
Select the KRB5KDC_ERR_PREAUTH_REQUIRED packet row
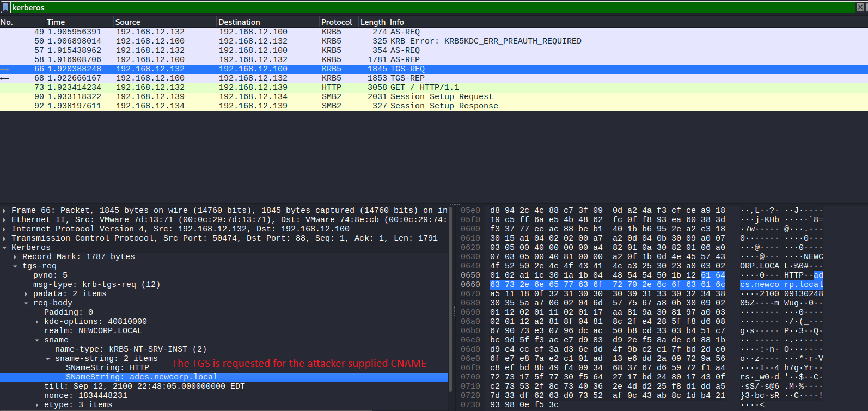point(485,41)
